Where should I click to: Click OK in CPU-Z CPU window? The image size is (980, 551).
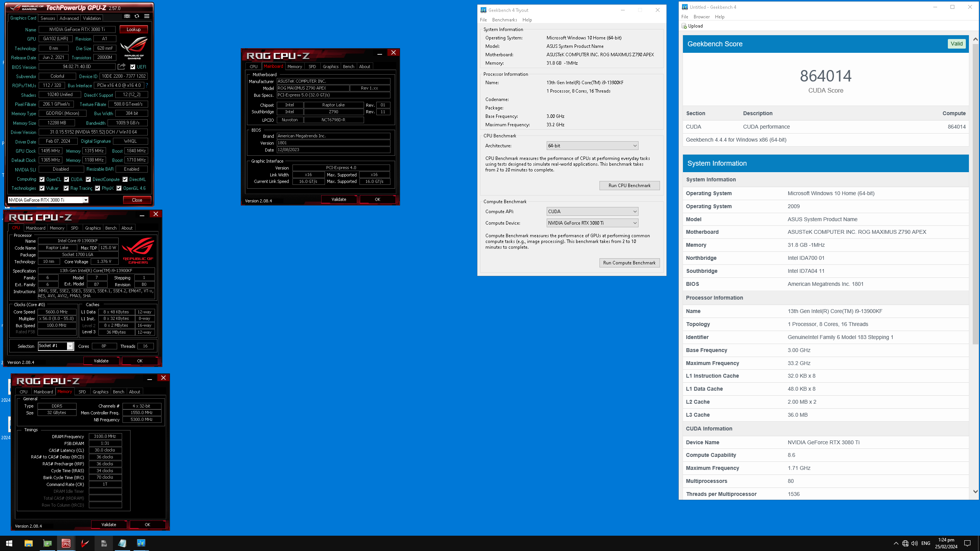coord(140,361)
